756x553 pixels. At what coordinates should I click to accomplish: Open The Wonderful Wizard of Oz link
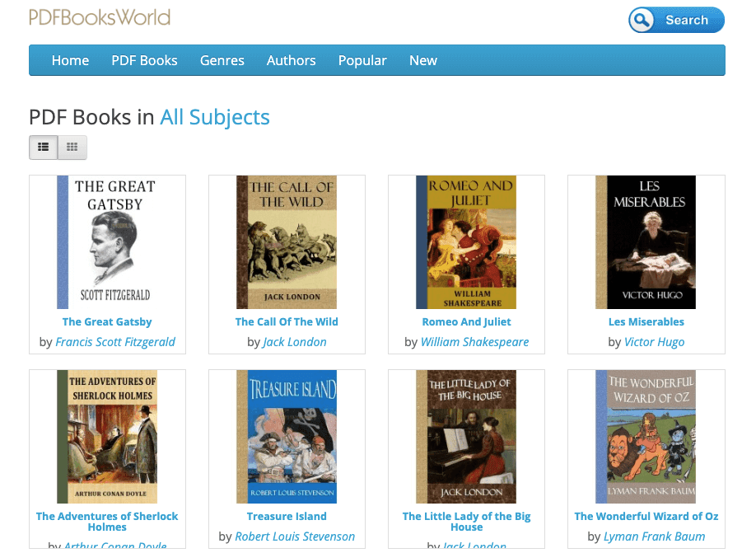tap(646, 516)
